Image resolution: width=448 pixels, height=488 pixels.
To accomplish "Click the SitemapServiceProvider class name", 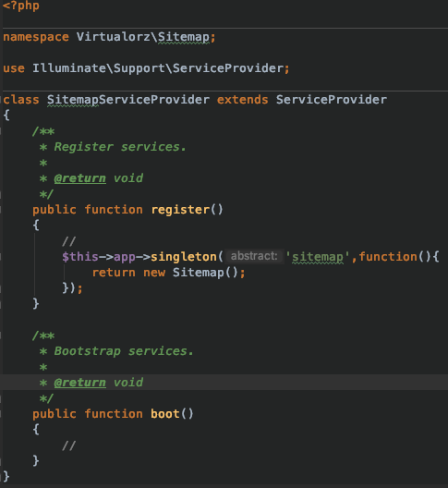I will pyautogui.click(x=128, y=100).
